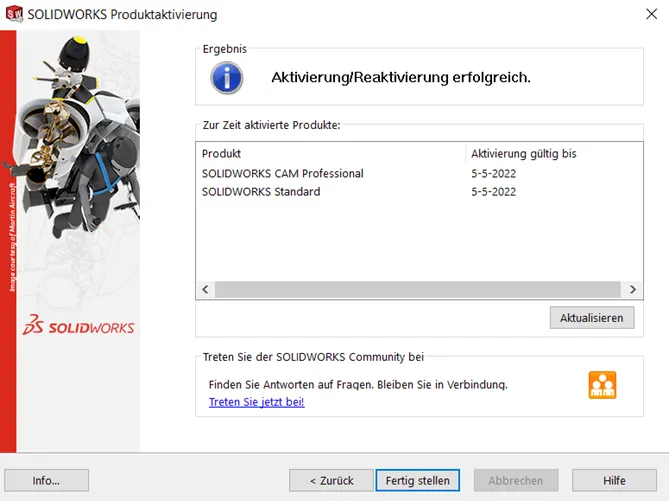
Task: Click the jetpack aircraft sidebar image
Action: (78, 137)
